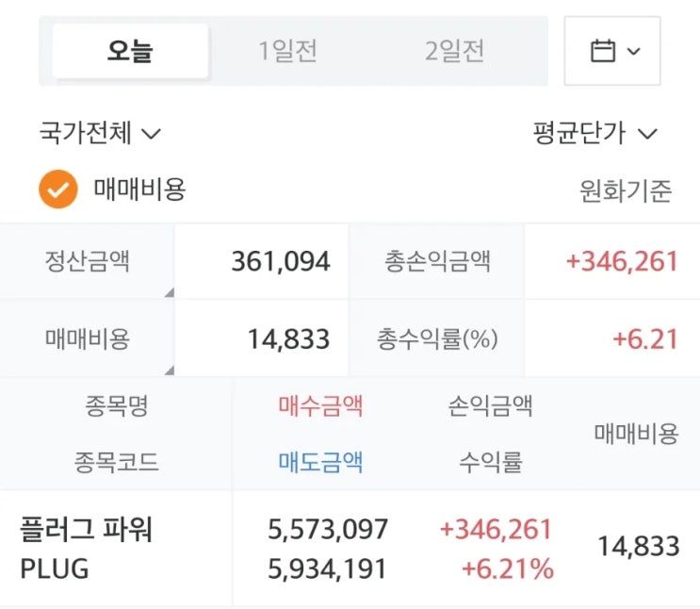Click the 정산금액 label cell
This screenshot has width=700, height=609.
[x=88, y=261]
